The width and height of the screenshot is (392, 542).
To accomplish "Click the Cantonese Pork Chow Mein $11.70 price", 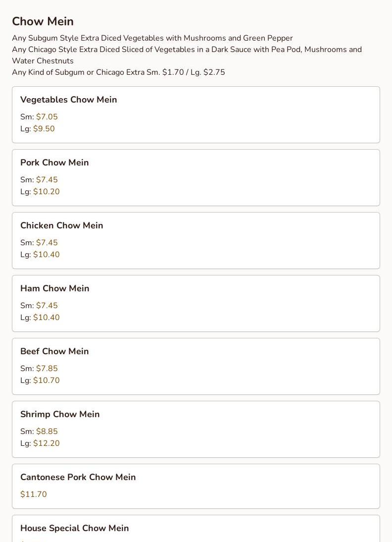I will (34, 494).
